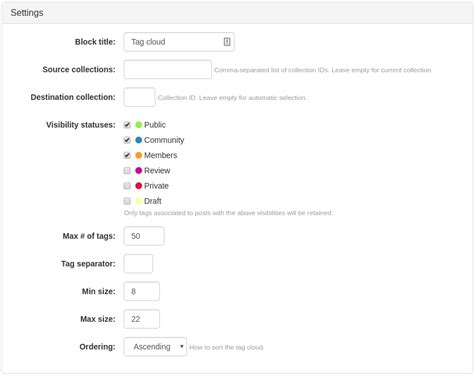Click the Min size input field
Screen dimensions: 474x376
142,291
